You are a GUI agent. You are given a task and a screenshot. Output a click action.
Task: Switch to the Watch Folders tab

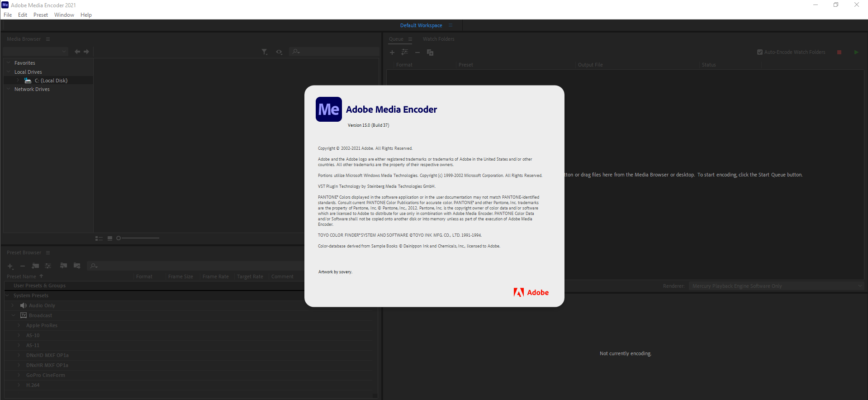[x=438, y=39]
